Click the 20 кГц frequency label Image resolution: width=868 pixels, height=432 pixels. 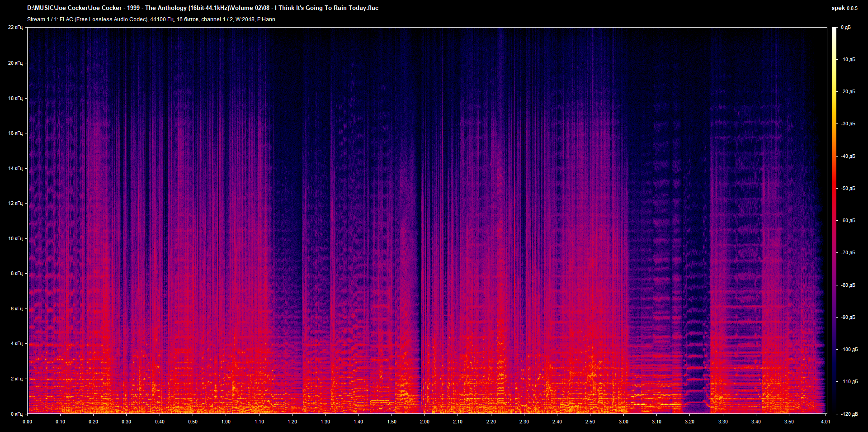[15, 63]
